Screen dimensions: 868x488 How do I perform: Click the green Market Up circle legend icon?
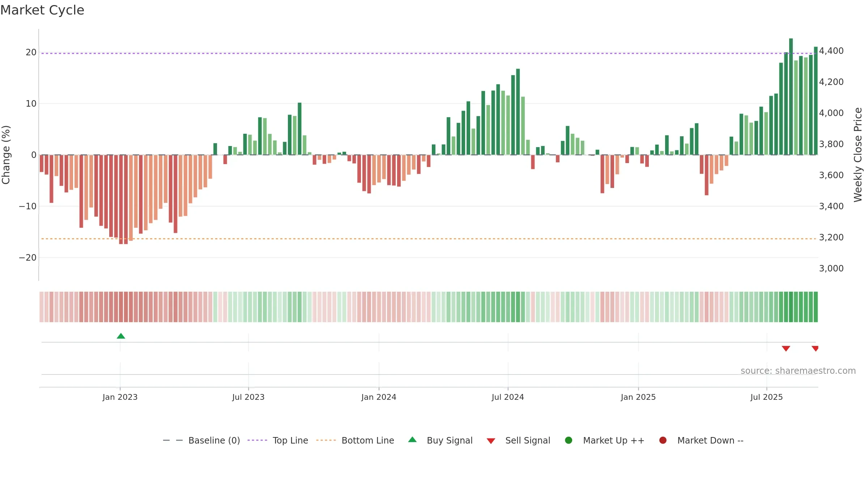[569, 440]
